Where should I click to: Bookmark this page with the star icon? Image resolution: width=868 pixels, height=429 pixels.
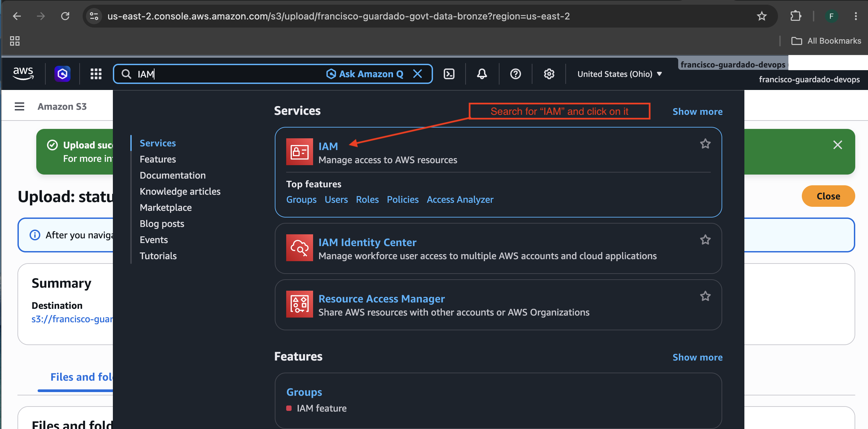click(762, 16)
